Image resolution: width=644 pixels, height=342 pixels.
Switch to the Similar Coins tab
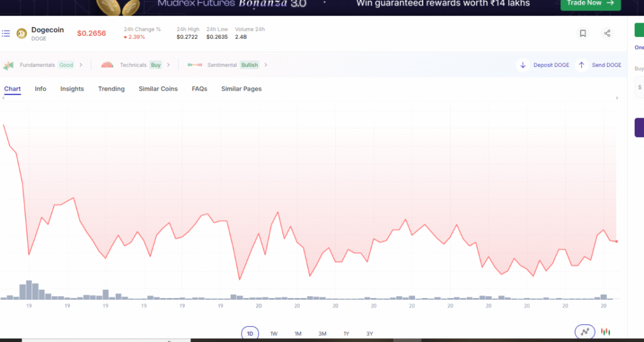[158, 89]
